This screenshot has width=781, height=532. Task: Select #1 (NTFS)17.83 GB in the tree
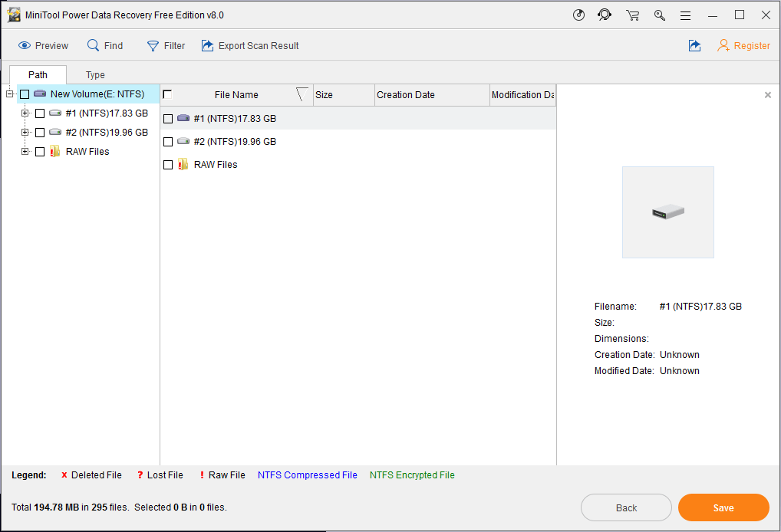(x=107, y=113)
